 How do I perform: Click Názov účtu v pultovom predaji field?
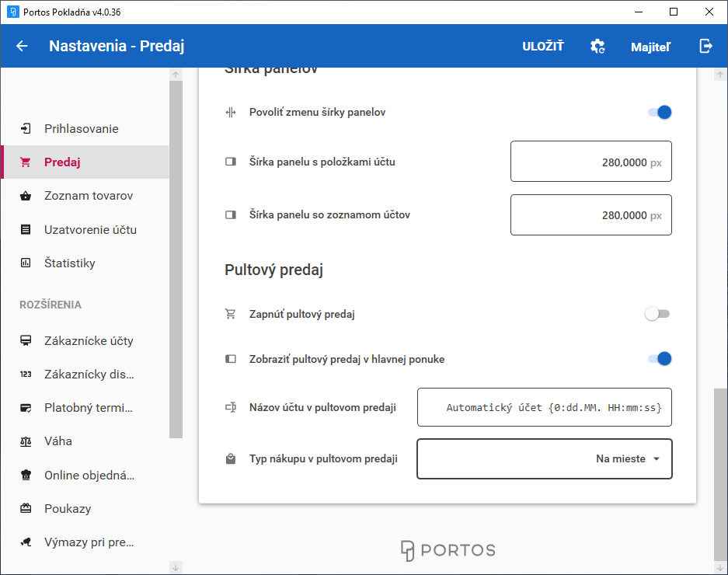point(544,407)
